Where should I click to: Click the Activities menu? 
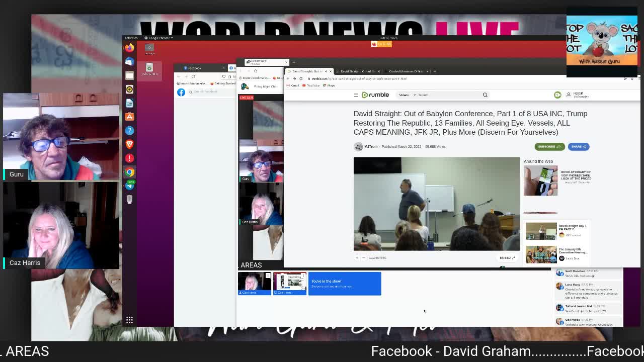click(x=131, y=38)
